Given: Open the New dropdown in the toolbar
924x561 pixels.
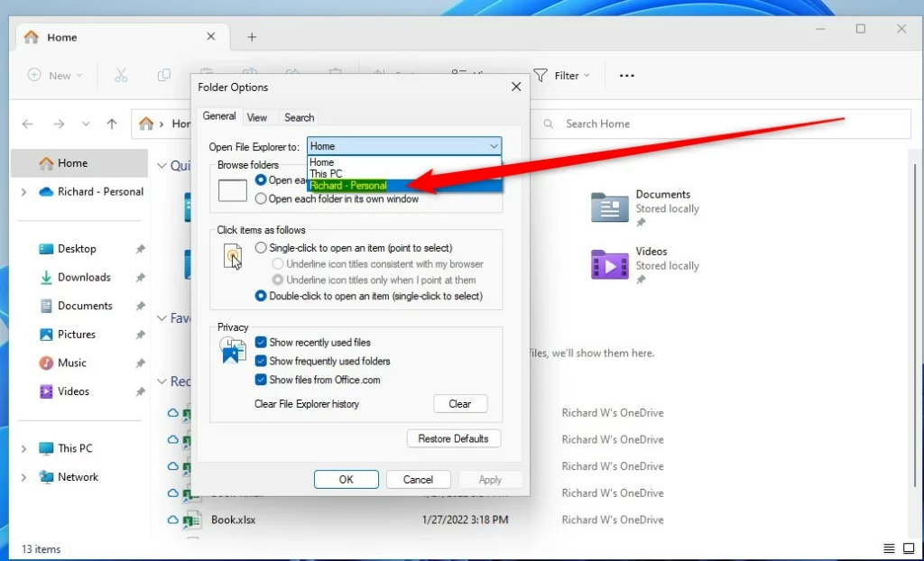Looking at the screenshot, I should (54, 75).
